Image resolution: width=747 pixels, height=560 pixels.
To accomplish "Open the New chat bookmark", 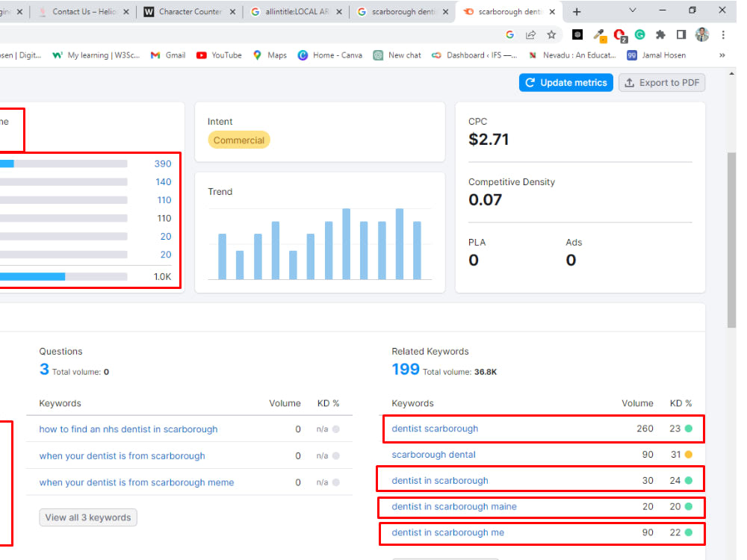I will click(x=397, y=55).
